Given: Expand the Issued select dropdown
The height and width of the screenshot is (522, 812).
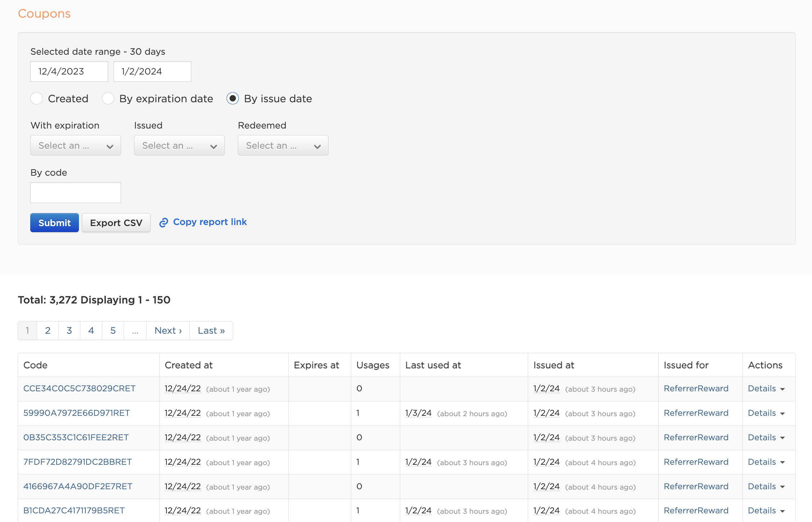Looking at the screenshot, I should (x=179, y=145).
